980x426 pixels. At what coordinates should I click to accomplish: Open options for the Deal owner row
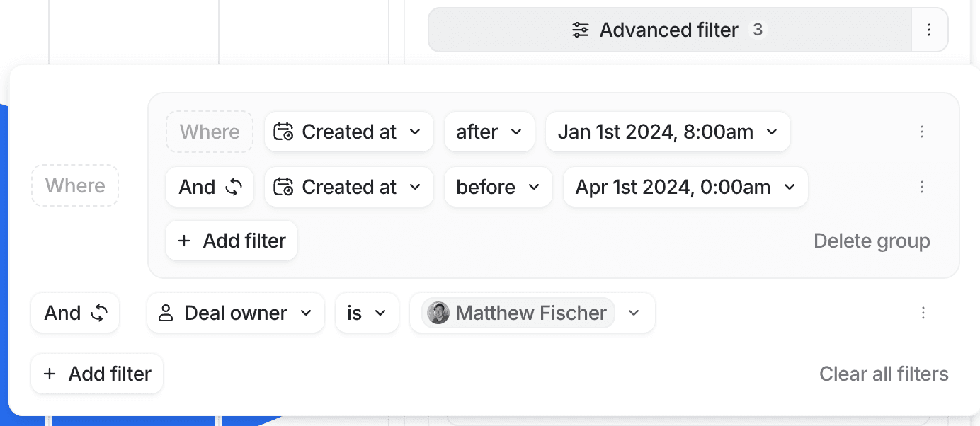point(923,313)
